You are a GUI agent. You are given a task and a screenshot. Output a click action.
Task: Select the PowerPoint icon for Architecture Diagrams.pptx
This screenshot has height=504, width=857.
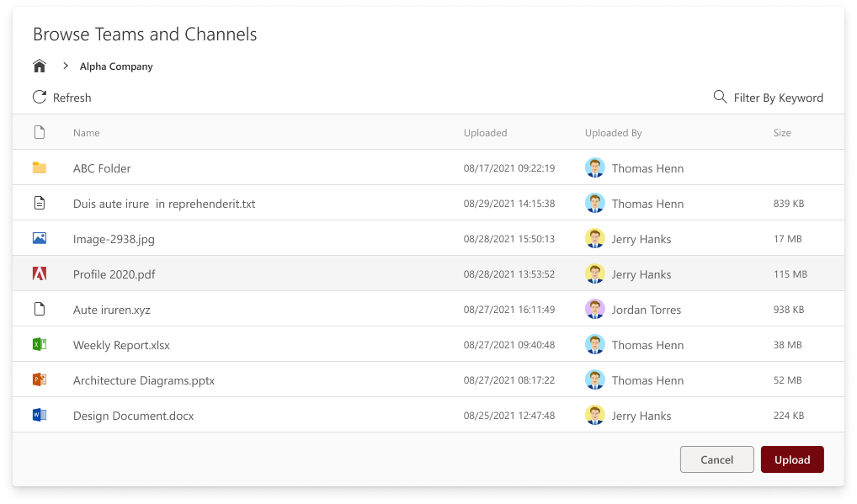pyautogui.click(x=40, y=379)
